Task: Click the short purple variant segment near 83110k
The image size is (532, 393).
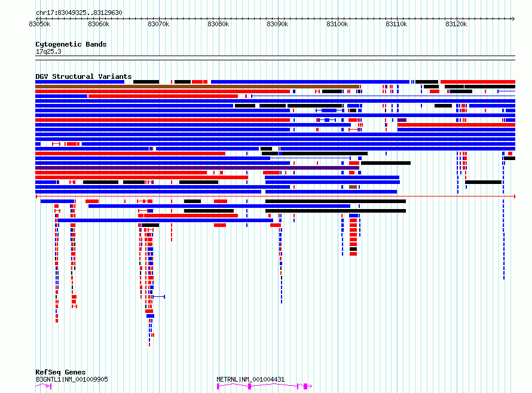Action: point(402,120)
